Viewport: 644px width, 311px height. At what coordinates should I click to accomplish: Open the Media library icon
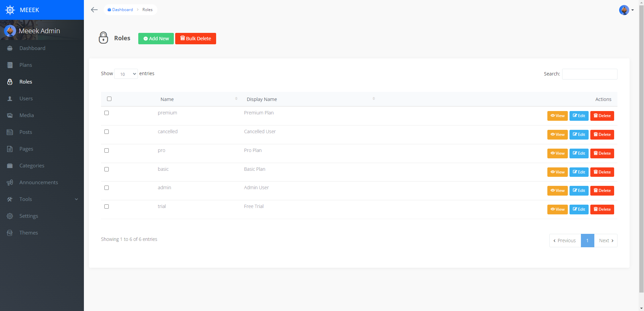[10, 115]
